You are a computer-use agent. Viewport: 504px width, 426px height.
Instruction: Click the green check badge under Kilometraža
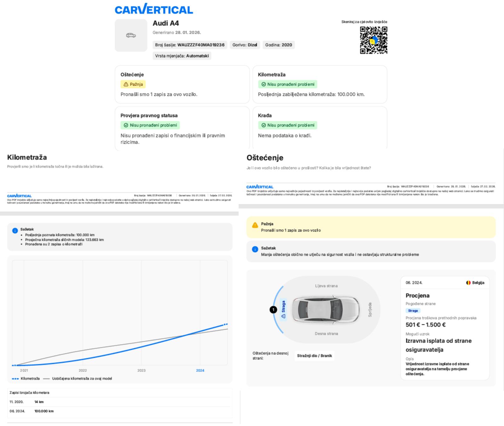coord(288,84)
